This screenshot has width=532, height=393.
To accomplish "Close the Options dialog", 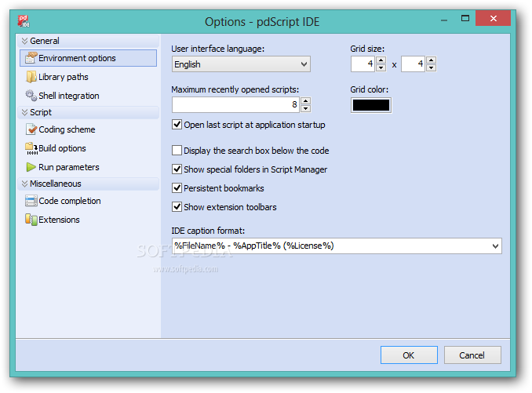I will [493, 18].
